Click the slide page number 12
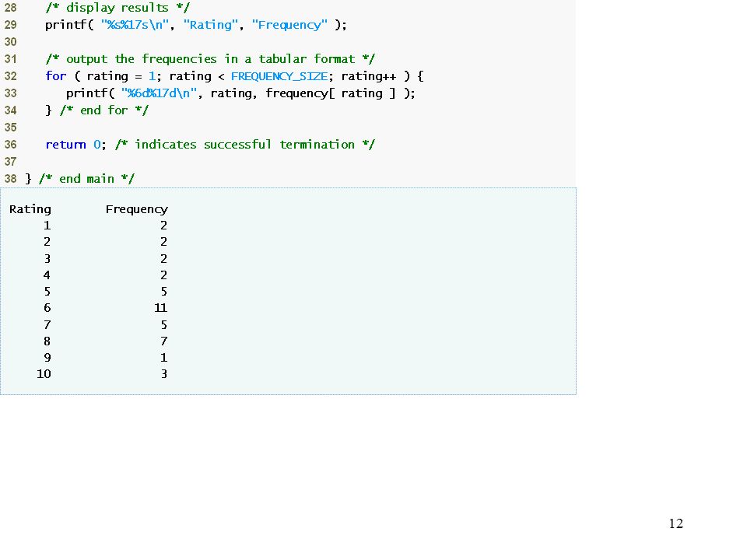The width and height of the screenshot is (747, 560). (676, 523)
